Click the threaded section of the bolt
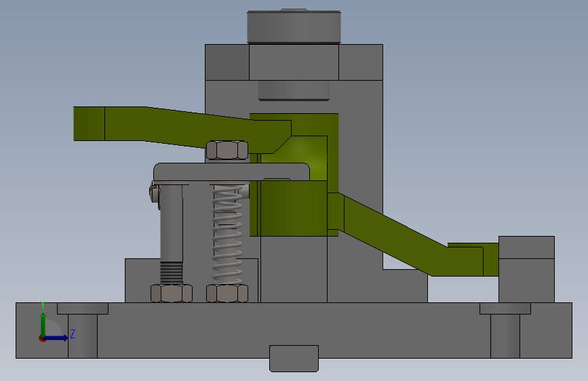The height and width of the screenshot is (381, 588). click(x=172, y=273)
